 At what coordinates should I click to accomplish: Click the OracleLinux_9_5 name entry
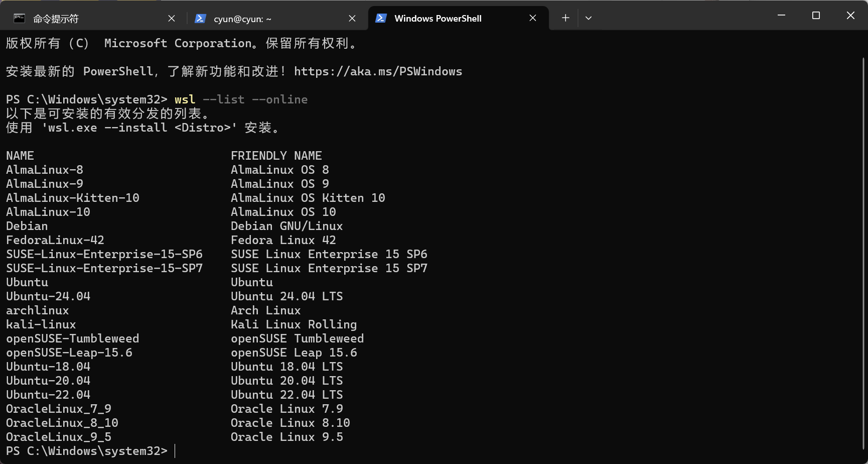(x=59, y=437)
